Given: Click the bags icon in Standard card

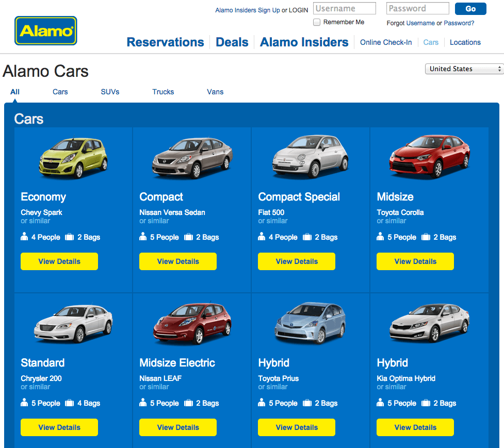Looking at the screenshot, I should 69,403.
